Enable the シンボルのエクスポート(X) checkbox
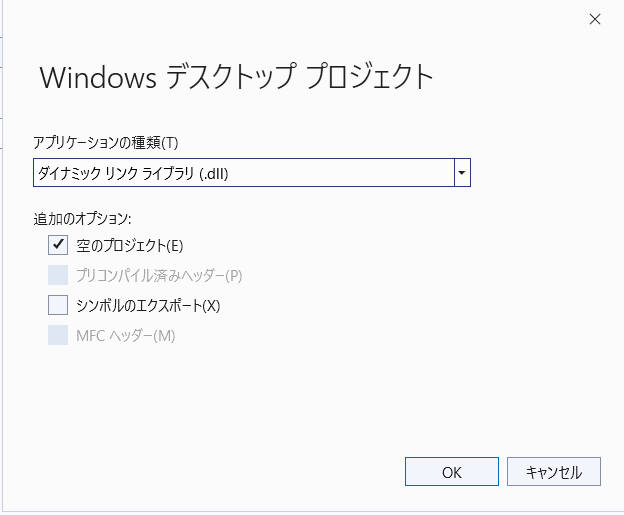The height and width of the screenshot is (515, 624). [x=57, y=305]
